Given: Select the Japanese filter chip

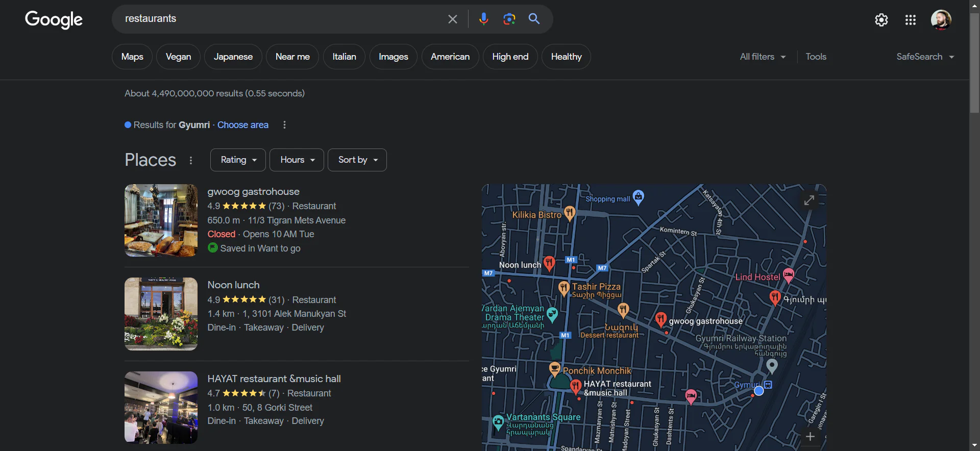Looking at the screenshot, I should pos(233,57).
